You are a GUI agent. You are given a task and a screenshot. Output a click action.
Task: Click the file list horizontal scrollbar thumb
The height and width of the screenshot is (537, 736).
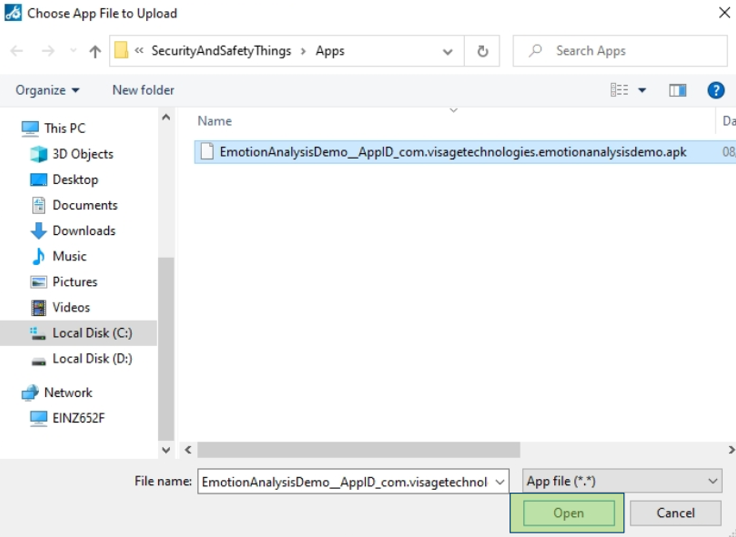[359, 450]
